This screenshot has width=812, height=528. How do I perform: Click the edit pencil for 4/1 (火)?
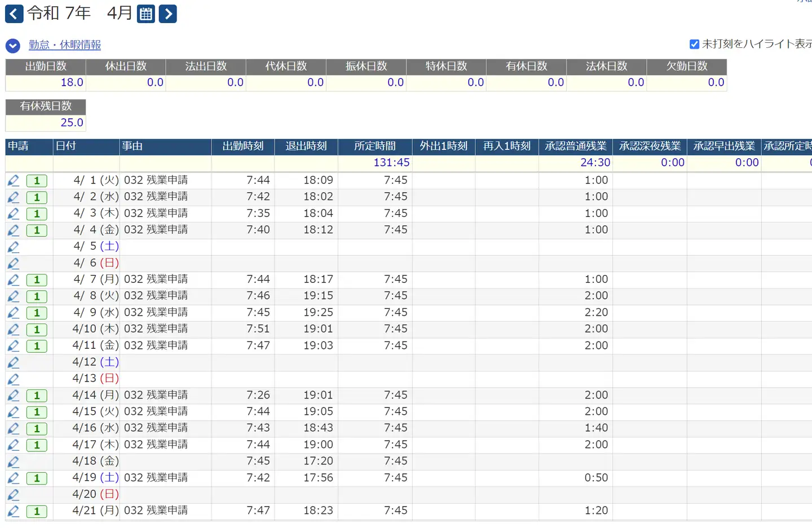click(14, 181)
